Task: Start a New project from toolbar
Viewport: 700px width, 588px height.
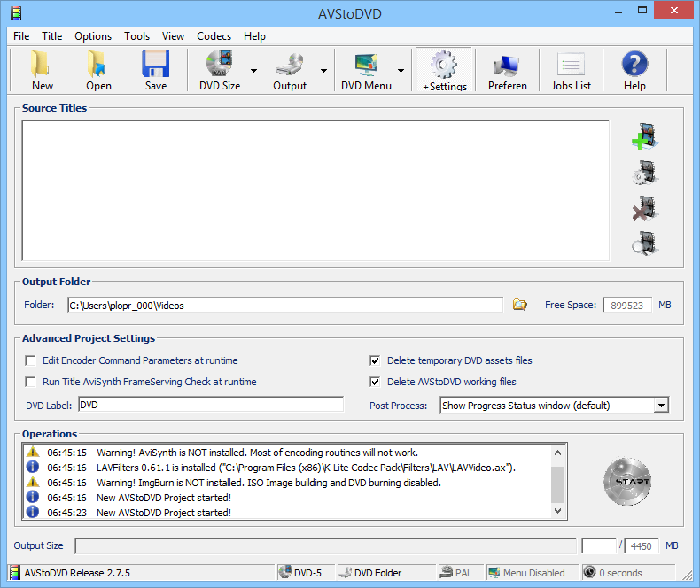Action: tap(42, 70)
